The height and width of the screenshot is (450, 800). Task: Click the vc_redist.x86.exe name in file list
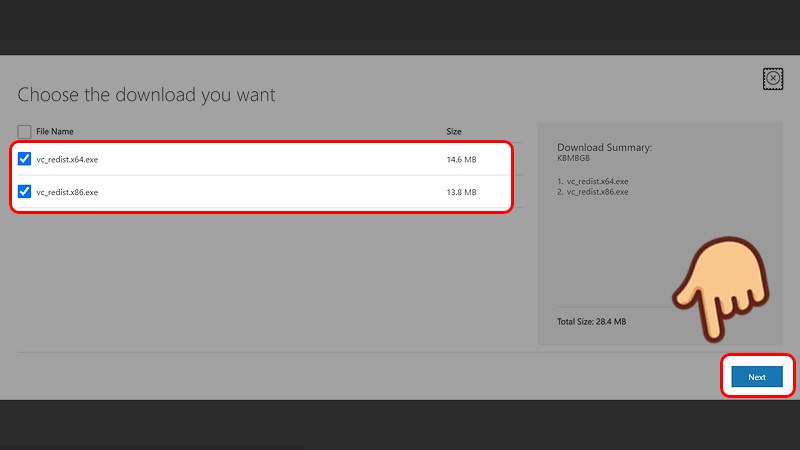tap(67, 192)
